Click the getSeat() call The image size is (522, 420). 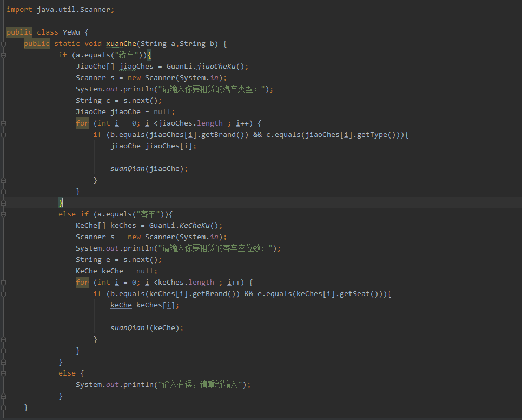[359, 294]
